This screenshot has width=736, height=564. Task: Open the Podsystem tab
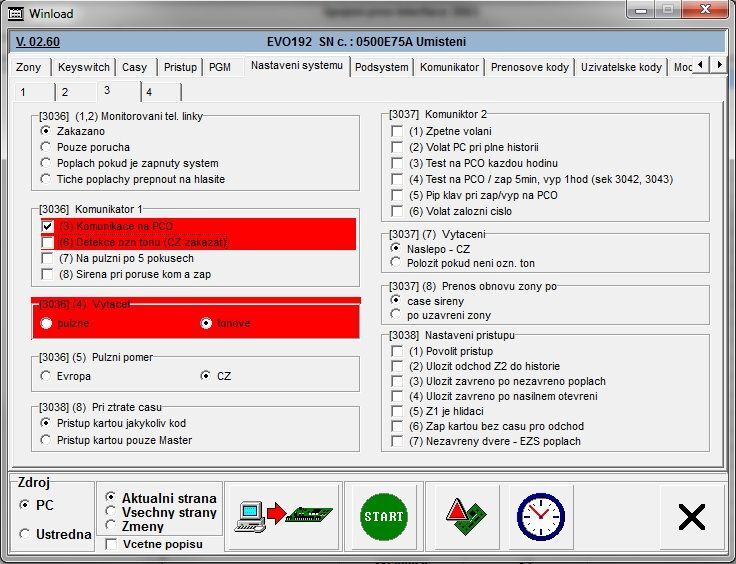coord(381,67)
